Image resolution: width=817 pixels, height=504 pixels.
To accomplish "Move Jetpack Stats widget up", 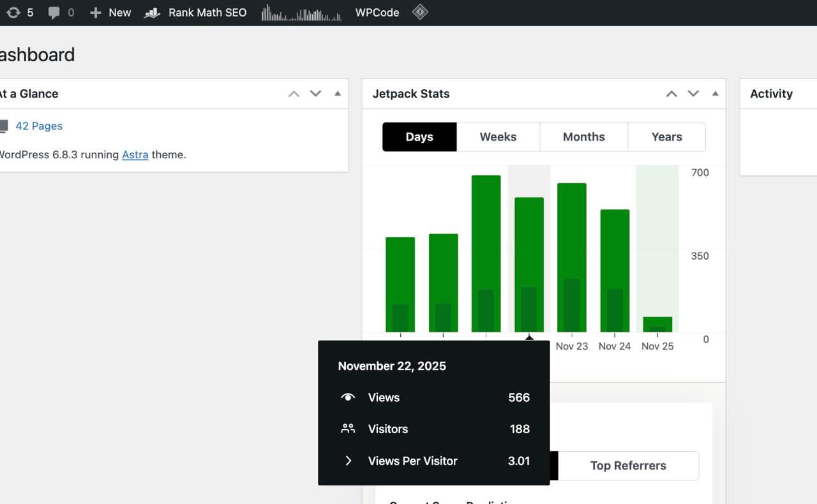I will (671, 94).
